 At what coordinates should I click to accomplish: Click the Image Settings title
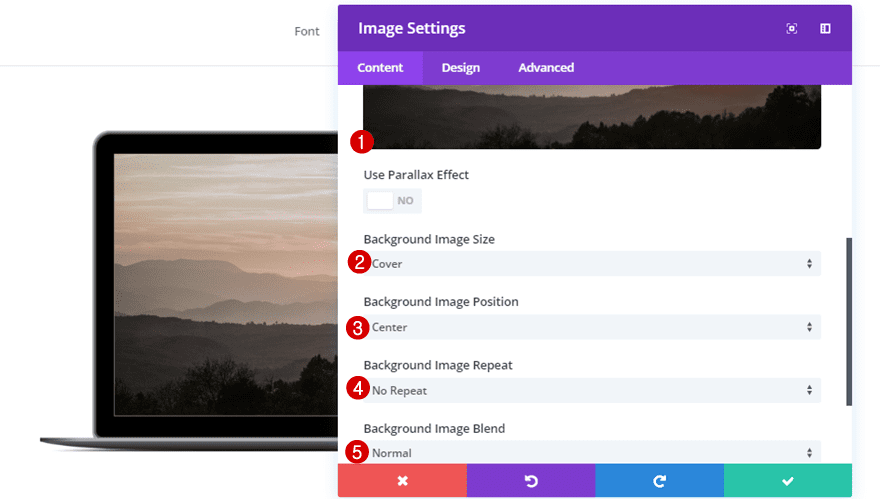[412, 28]
